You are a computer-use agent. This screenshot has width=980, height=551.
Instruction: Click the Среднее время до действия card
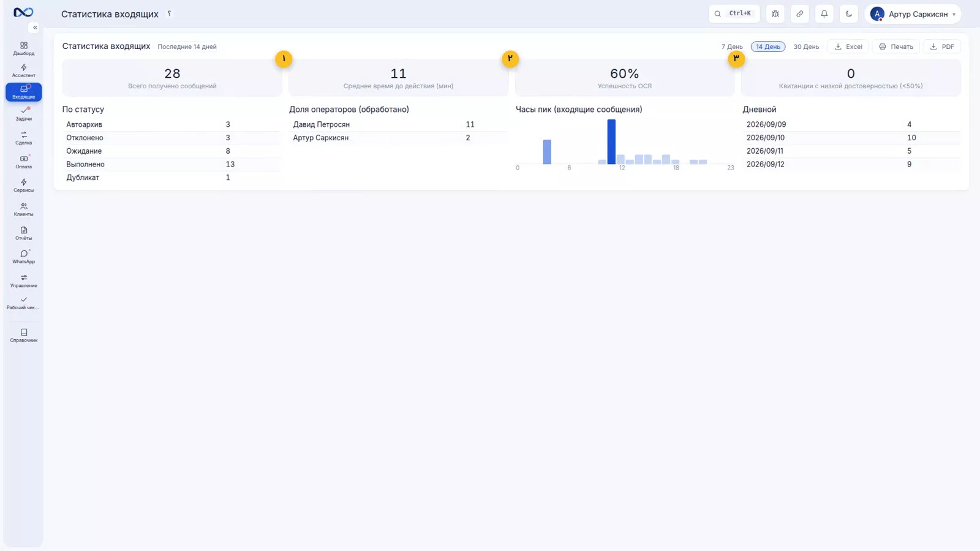(x=398, y=78)
